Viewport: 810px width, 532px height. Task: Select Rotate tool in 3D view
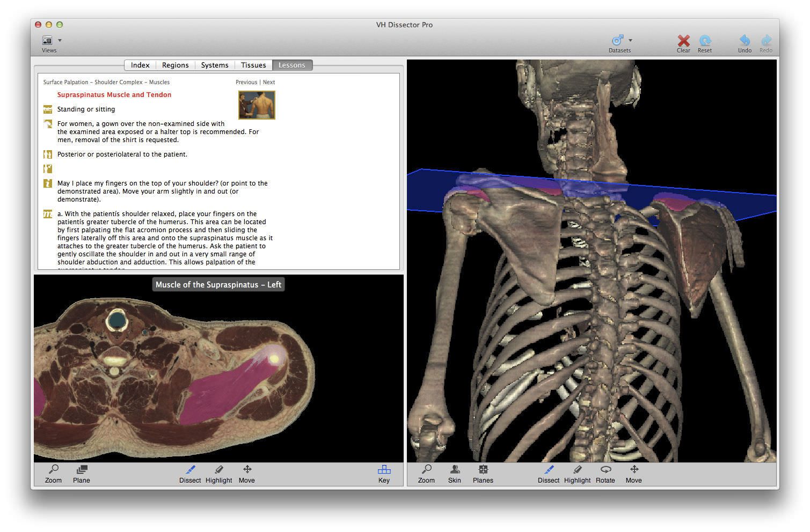click(x=605, y=470)
